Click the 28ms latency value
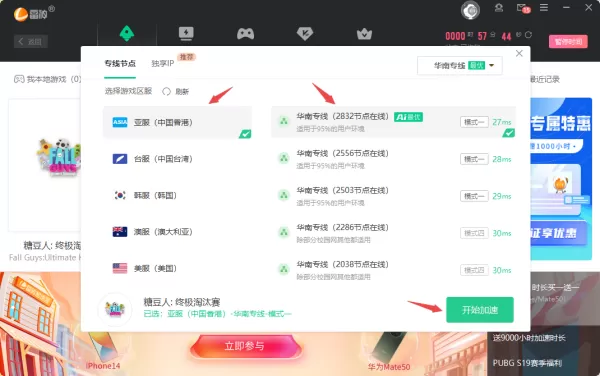 [x=502, y=159]
